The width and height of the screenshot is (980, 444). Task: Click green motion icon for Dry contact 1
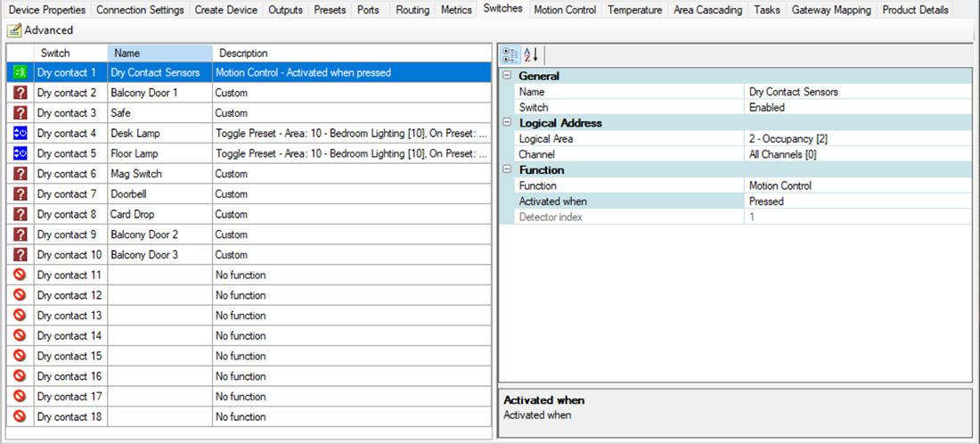click(20, 72)
